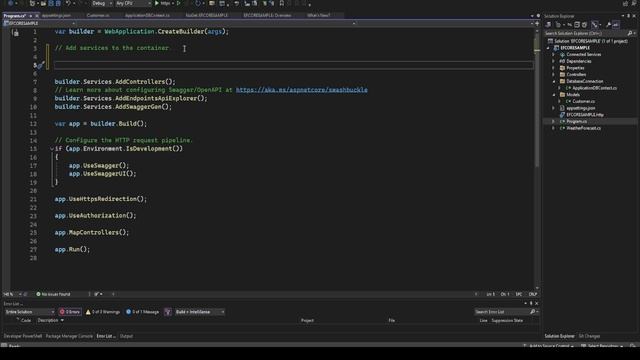The image size is (640, 360).
Task: Open appsettings.json in the Solution Explorer
Action: pos(580,108)
